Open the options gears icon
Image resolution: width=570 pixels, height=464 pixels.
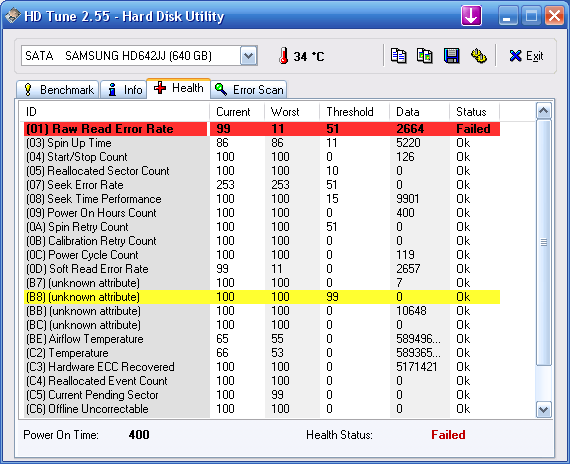(478, 56)
